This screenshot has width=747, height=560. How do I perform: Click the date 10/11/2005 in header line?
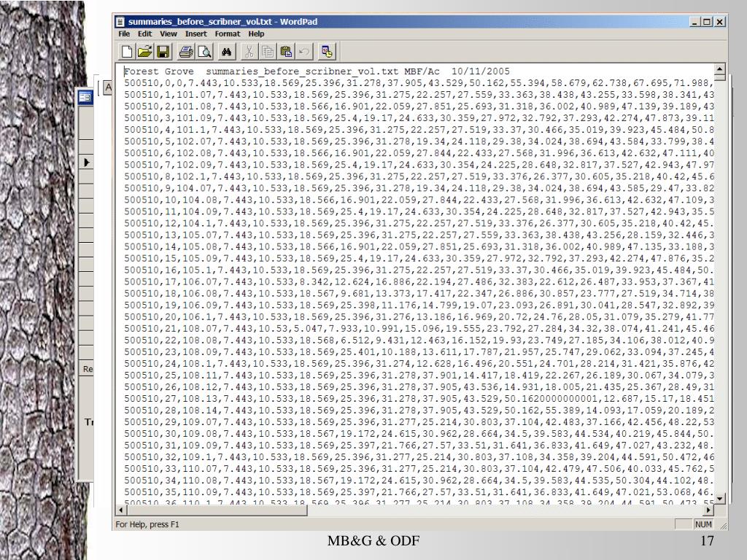click(480, 71)
